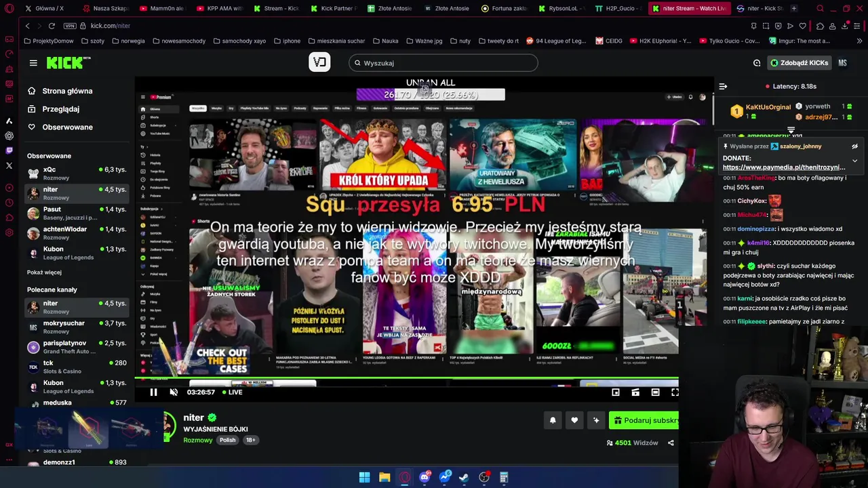Click the VD app icon beside search

(x=319, y=62)
